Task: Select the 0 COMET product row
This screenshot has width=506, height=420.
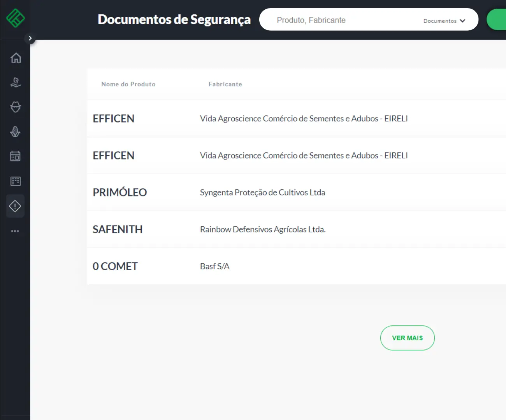Action: tap(296, 266)
